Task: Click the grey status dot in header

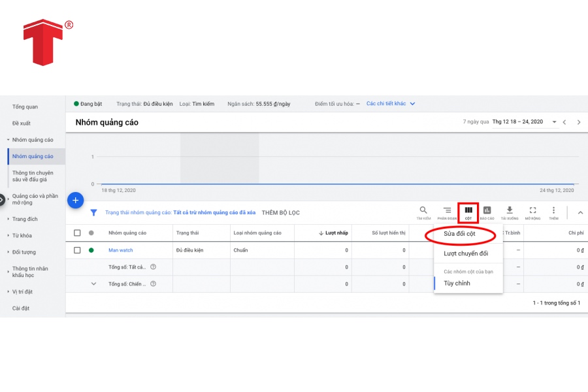Action: pos(91,233)
